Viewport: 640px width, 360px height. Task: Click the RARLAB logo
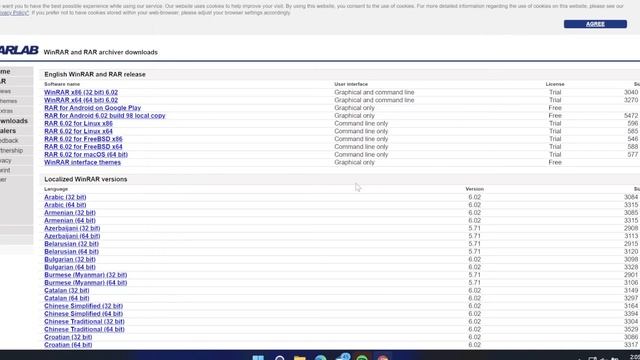(19, 50)
